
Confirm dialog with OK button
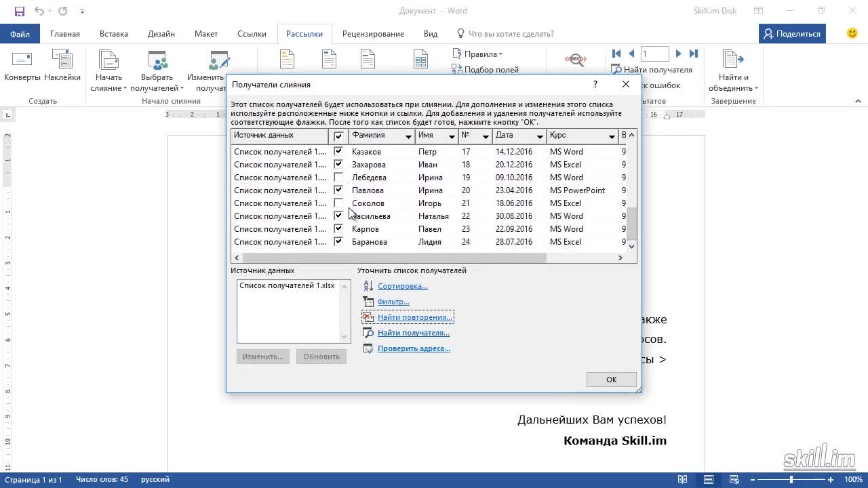[x=611, y=380]
